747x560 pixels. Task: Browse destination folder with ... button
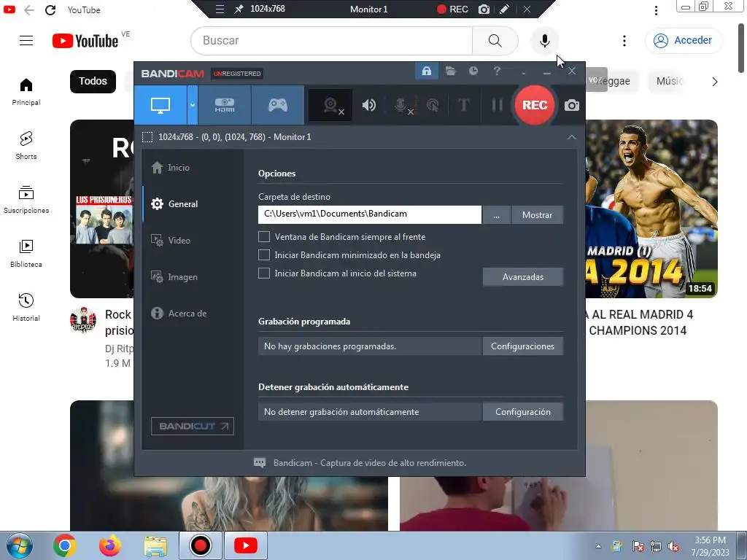click(x=496, y=215)
